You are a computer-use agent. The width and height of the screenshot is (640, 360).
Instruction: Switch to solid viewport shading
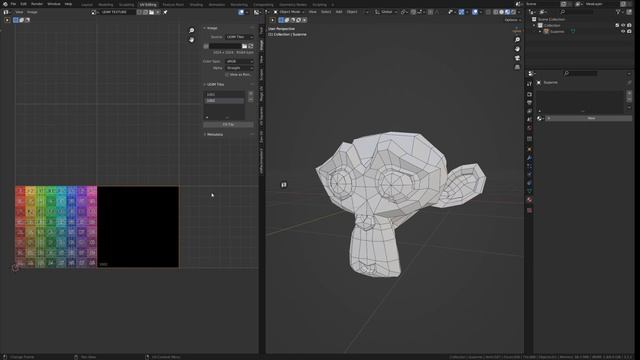coord(502,12)
